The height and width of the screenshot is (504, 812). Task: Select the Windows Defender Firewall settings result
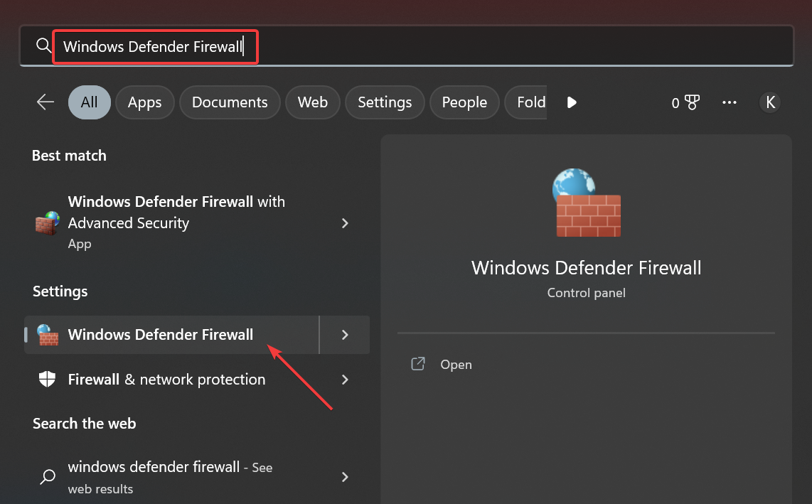point(172,335)
